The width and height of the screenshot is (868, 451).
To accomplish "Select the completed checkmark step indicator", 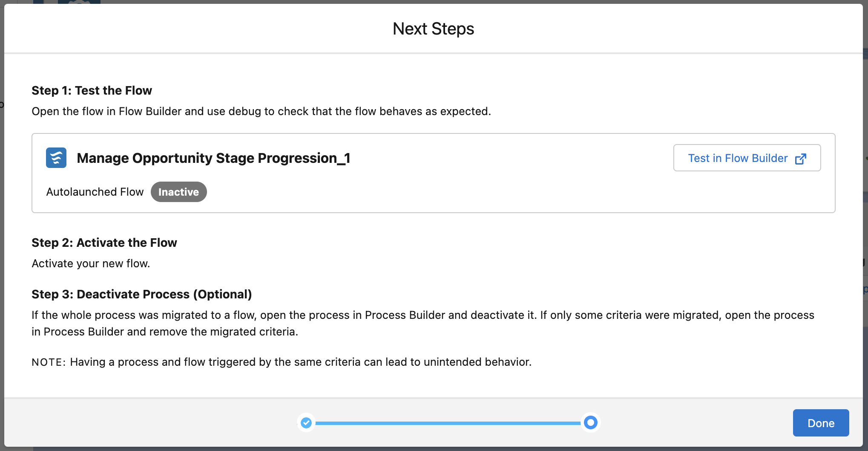I will tap(306, 422).
